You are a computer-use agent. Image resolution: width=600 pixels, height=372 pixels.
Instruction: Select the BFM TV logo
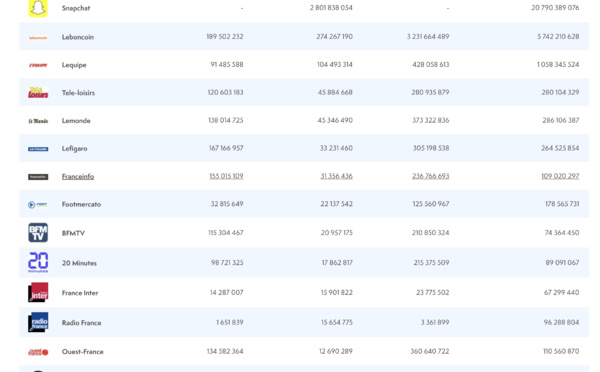coord(38,233)
